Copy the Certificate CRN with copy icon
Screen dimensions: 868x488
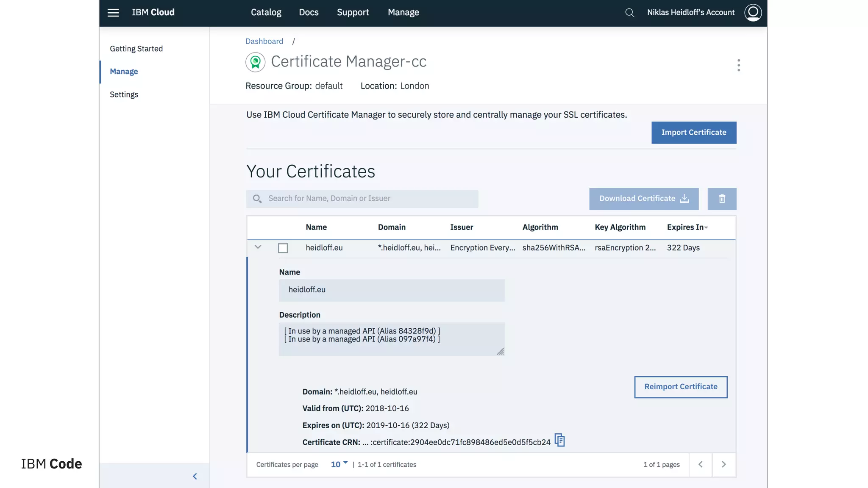pos(559,441)
